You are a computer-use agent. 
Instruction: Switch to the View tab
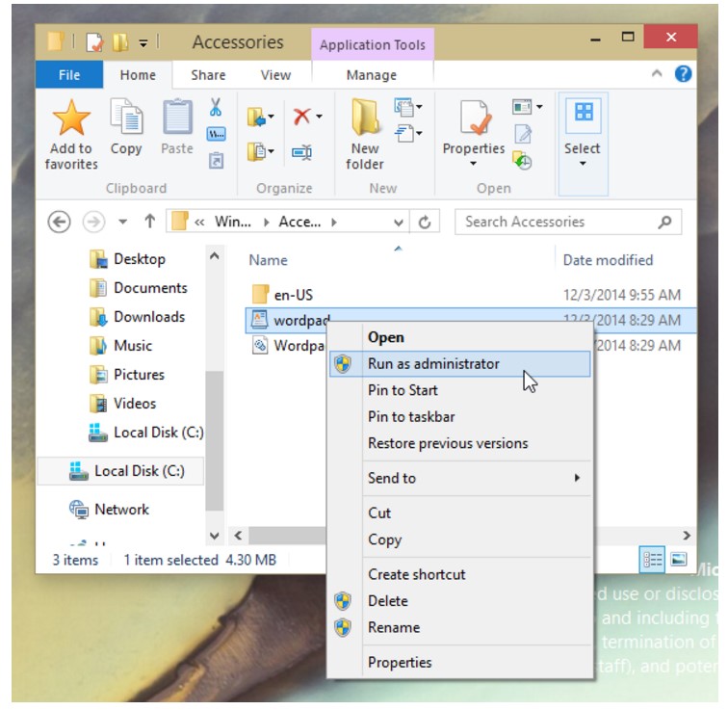pyautogui.click(x=275, y=75)
